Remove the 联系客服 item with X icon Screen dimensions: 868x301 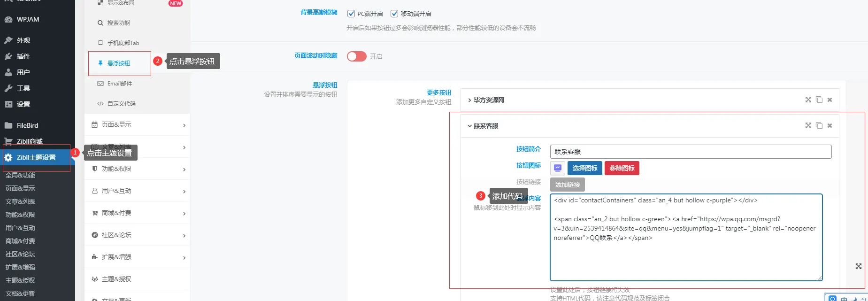click(x=830, y=125)
